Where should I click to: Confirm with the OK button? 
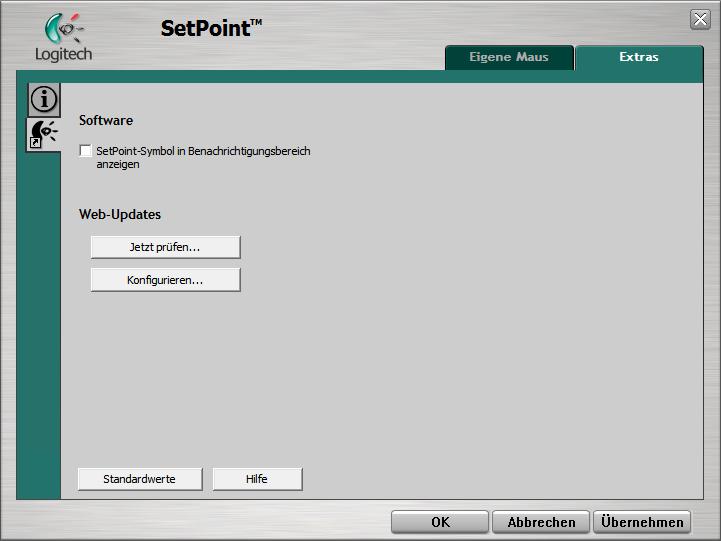point(440,522)
